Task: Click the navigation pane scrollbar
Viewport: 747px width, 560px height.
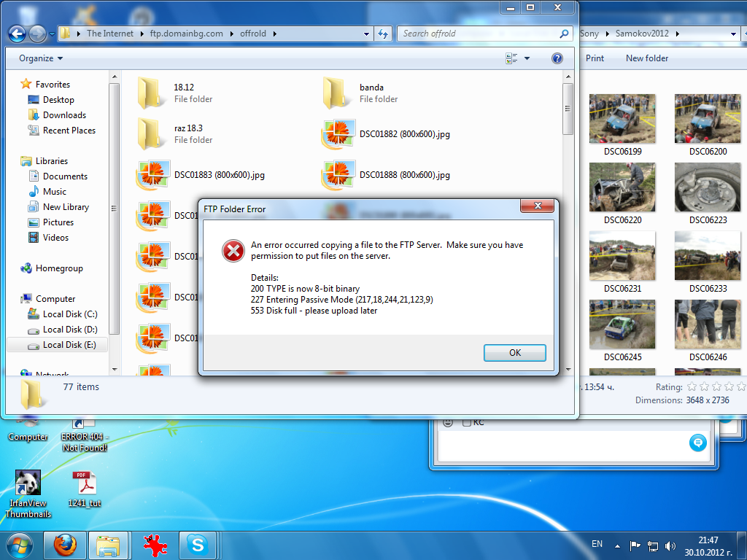Action: pos(114,208)
